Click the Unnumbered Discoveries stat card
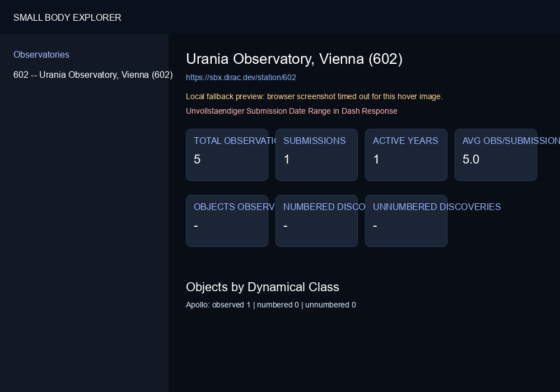The image size is (560, 392). (x=406, y=221)
